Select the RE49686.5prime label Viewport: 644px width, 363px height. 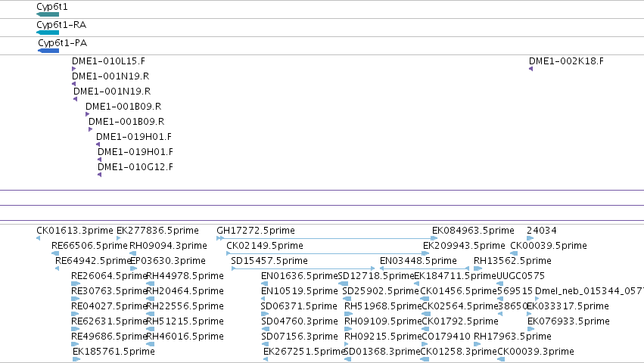point(109,337)
